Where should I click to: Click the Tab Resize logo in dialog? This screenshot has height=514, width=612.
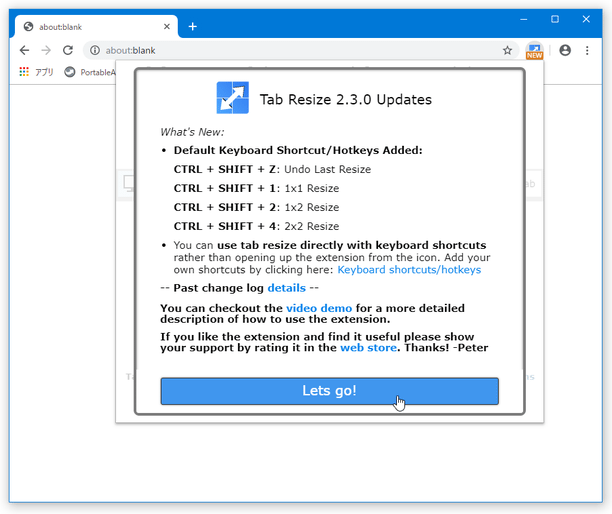click(x=233, y=98)
